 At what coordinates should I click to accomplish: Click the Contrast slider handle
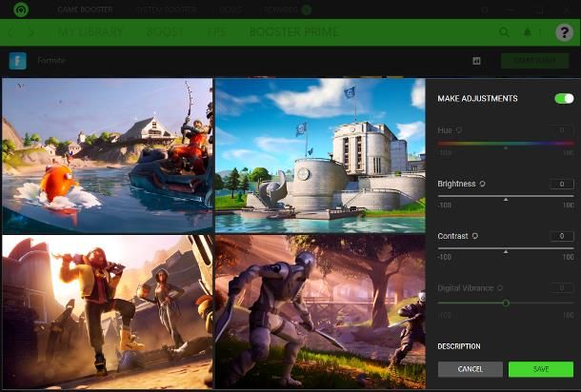pyautogui.click(x=506, y=252)
